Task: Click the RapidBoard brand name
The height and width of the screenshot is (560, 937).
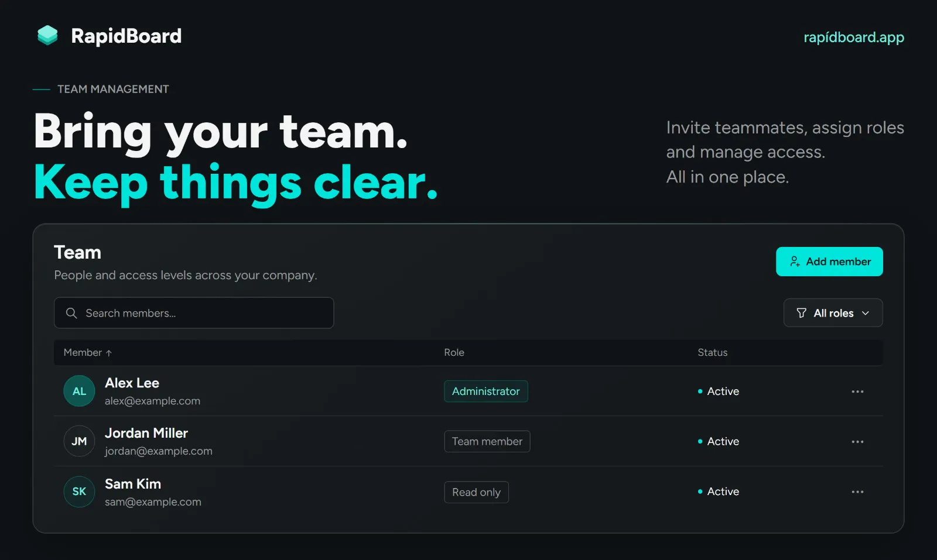Action: pyautogui.click(x=126, y=36)
